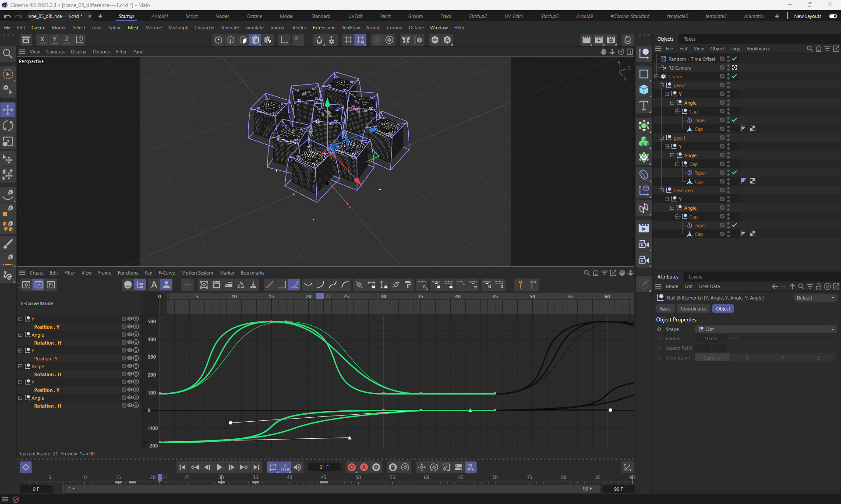Click the Cube primitive icon

643,90
